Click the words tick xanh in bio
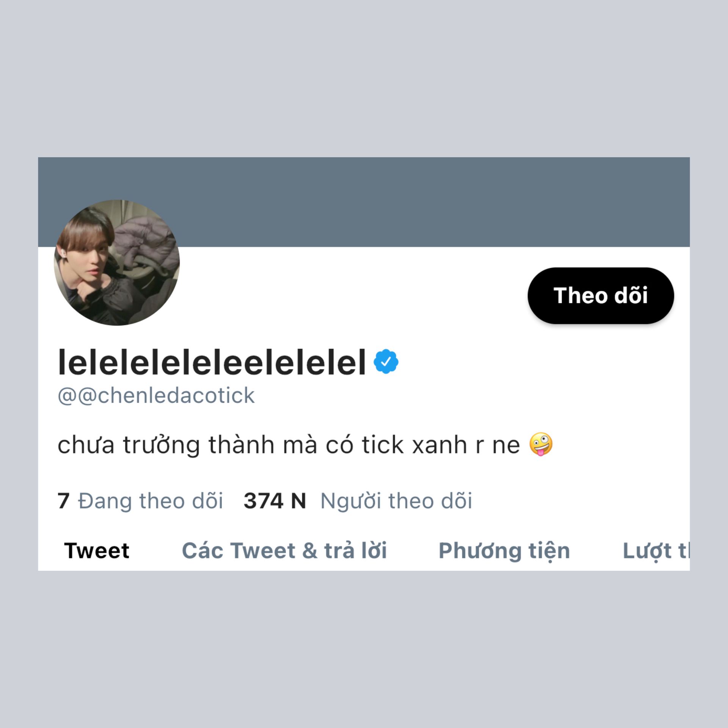Image resolution: width=728 pixels, height=728 pixels. [414, 444]
